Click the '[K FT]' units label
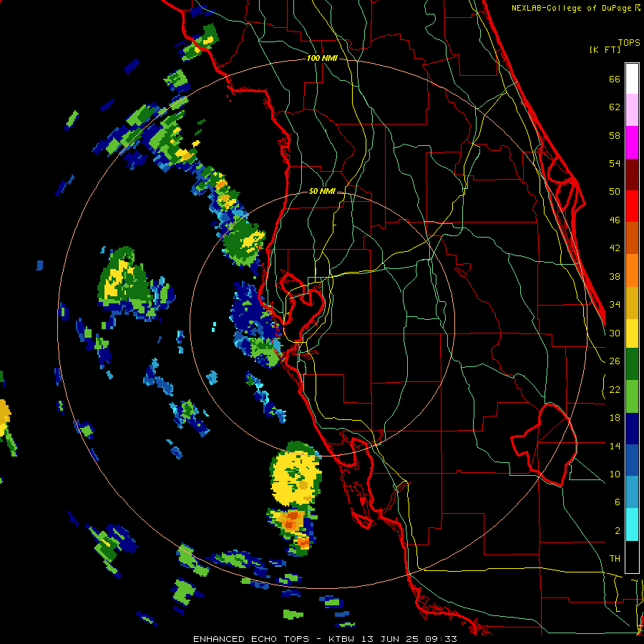644x644 pixels. (605, 49)
